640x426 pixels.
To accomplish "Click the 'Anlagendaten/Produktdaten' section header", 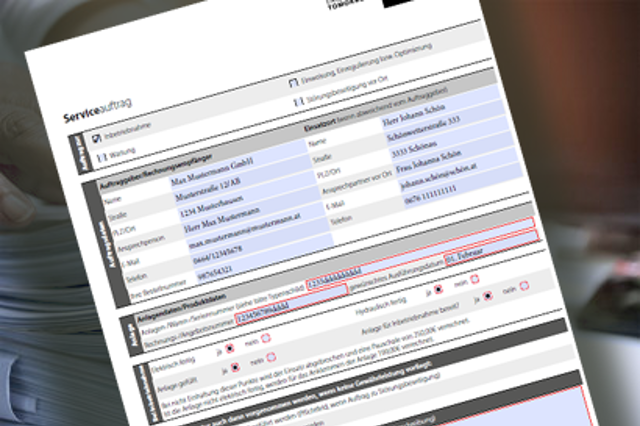I will (x=181, y=307).
